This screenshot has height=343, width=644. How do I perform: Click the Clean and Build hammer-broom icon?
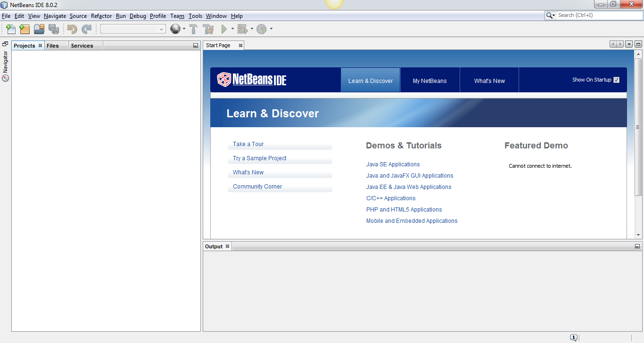(208, 29)
